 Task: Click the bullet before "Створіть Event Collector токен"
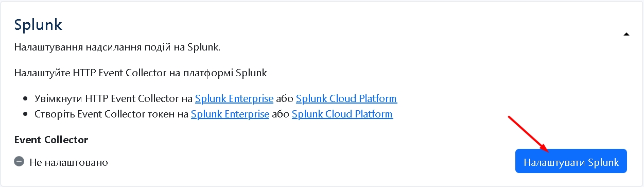[x=26, y=114]
